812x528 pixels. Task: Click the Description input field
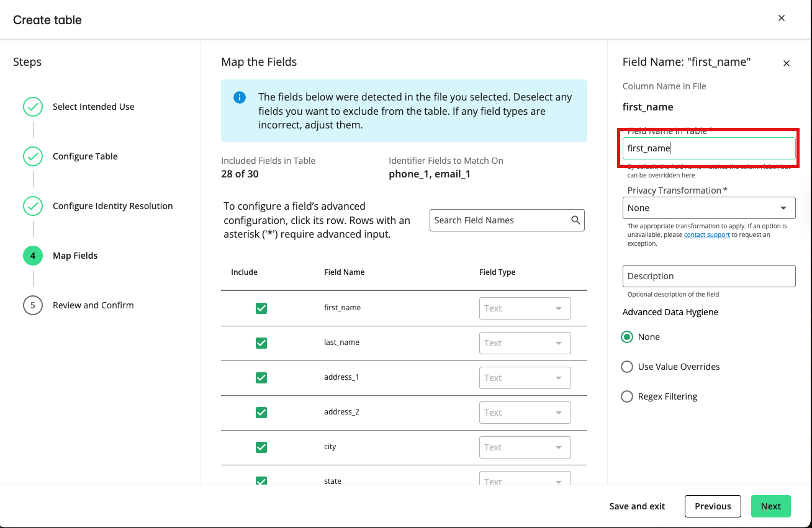[x=708, y=276]
